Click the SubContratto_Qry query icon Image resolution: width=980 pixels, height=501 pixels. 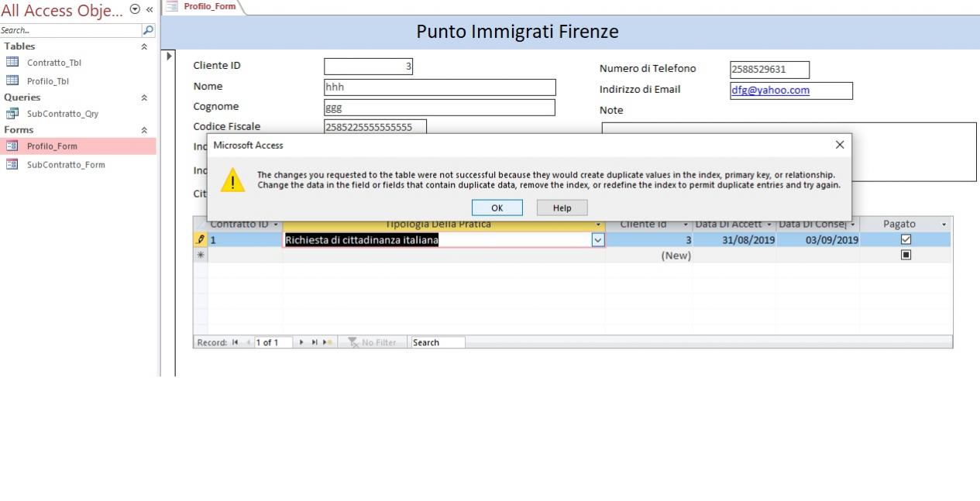(12, 113)
